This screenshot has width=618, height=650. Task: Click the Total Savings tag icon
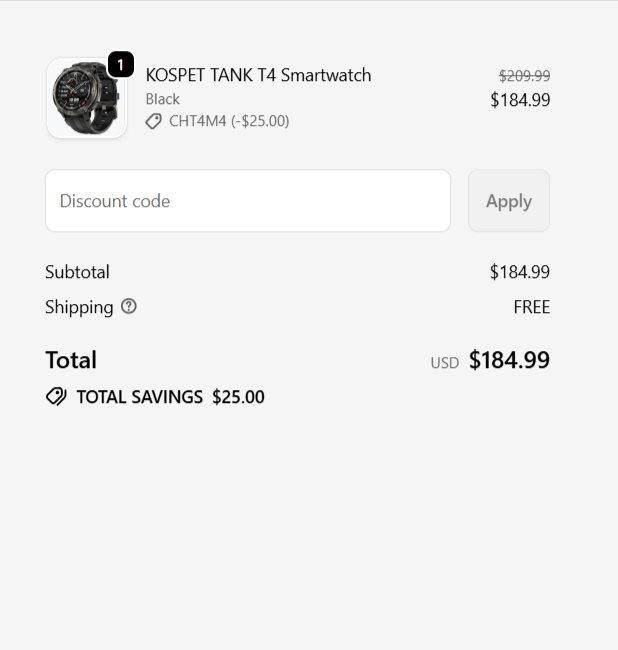[56, 397]
